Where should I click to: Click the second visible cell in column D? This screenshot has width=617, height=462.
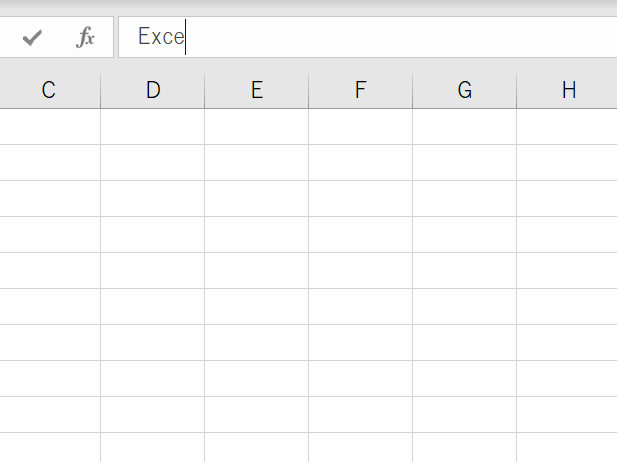click(153, 163)
